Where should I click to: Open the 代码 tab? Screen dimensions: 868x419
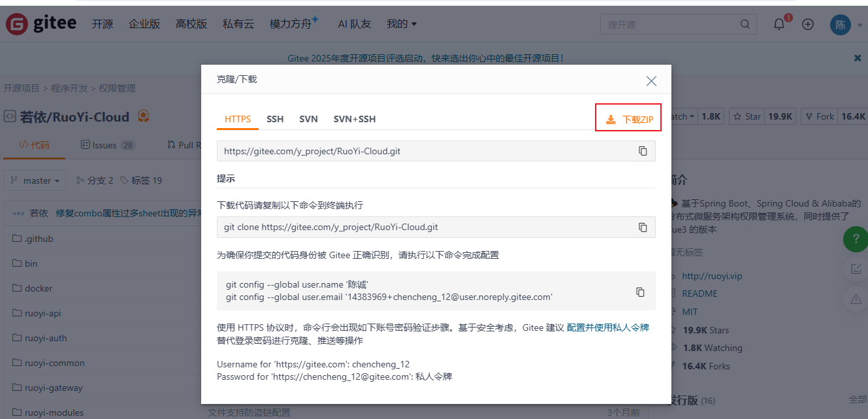[34, 145]
